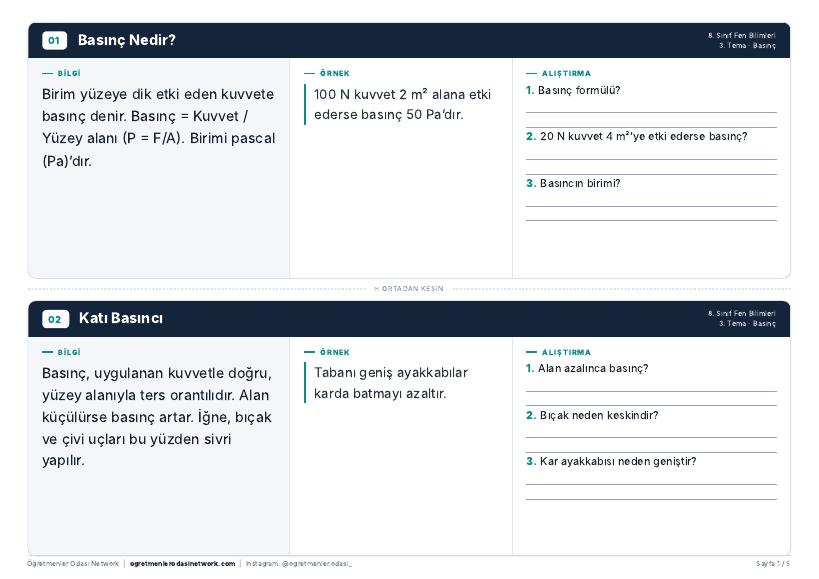Click the answer line under Kar ayakkabısı neden geniştir?
This screenshot has height=579, width=819.
[651, 485]
